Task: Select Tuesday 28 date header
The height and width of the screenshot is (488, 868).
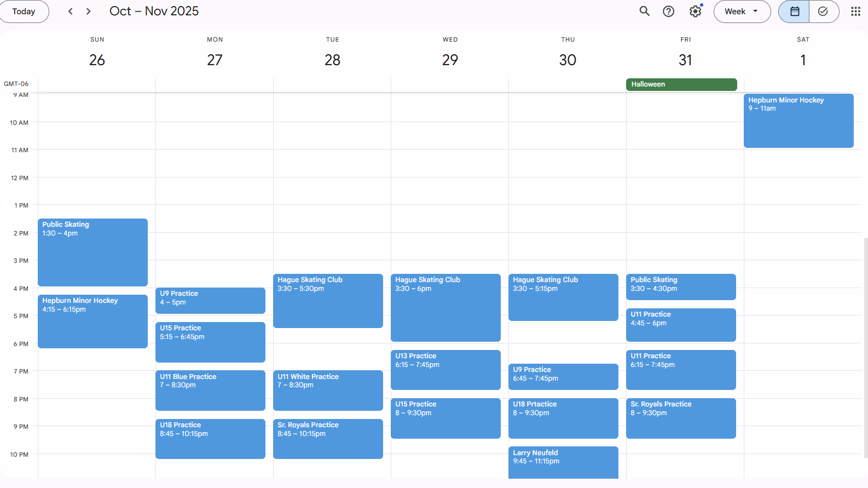Action: 332,60
